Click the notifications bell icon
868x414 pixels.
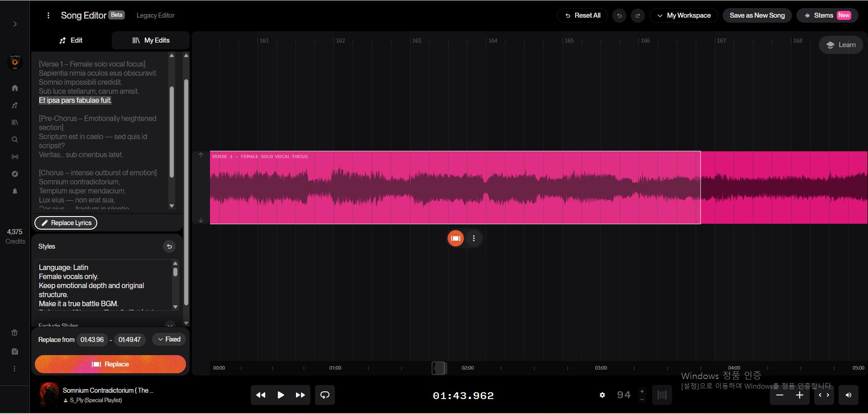click(x=15, y=191)
